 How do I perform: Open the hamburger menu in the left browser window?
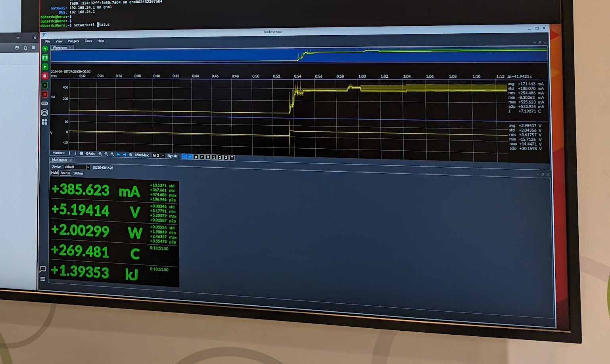tap(33, 48)
